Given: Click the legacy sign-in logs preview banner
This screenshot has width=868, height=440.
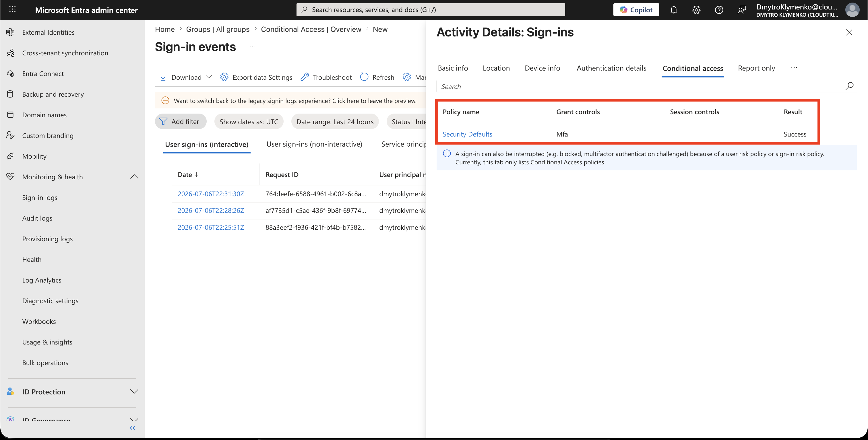Looking at the screenshot, I should 290,101.
